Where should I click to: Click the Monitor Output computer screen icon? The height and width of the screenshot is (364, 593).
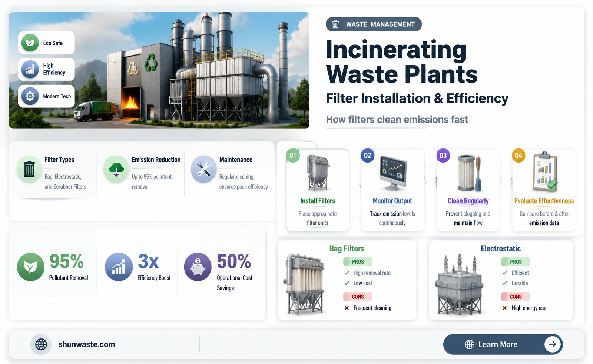coord(393,173)
